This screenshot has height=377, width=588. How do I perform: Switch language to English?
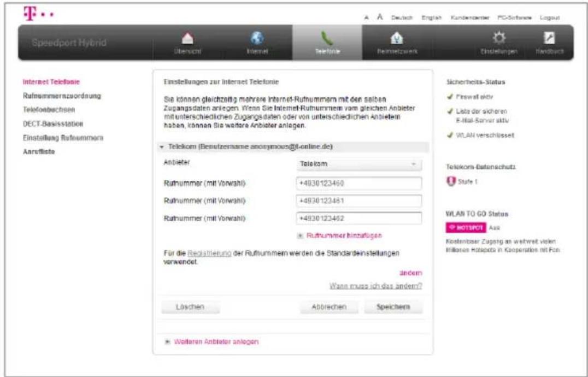pyautogui.click(x=431, y=17)
